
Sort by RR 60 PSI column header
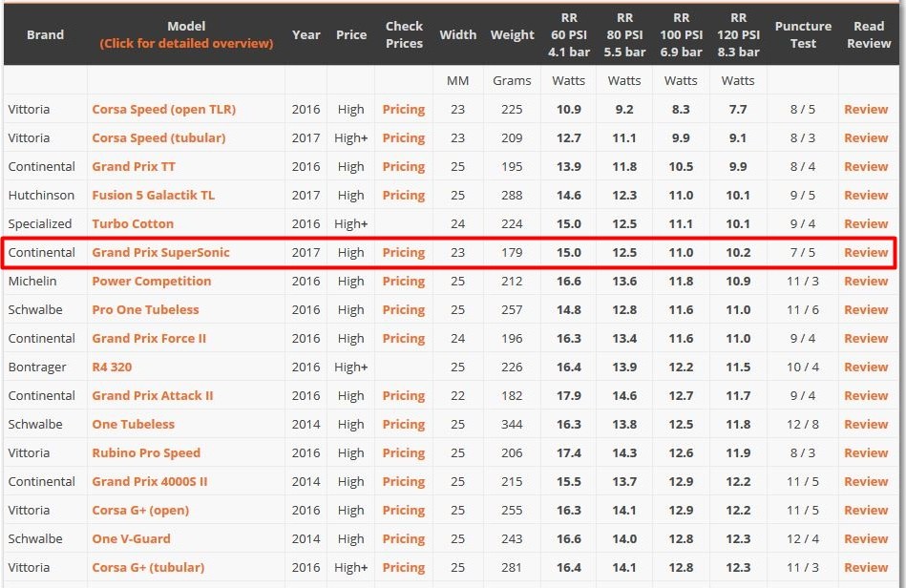point(569,34)
